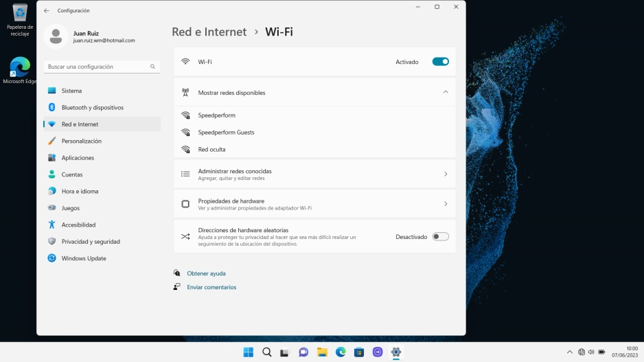Open Administrar redes conocidas chevron
This screenshot has width=644, height=362.
click(x=446, y=174)
